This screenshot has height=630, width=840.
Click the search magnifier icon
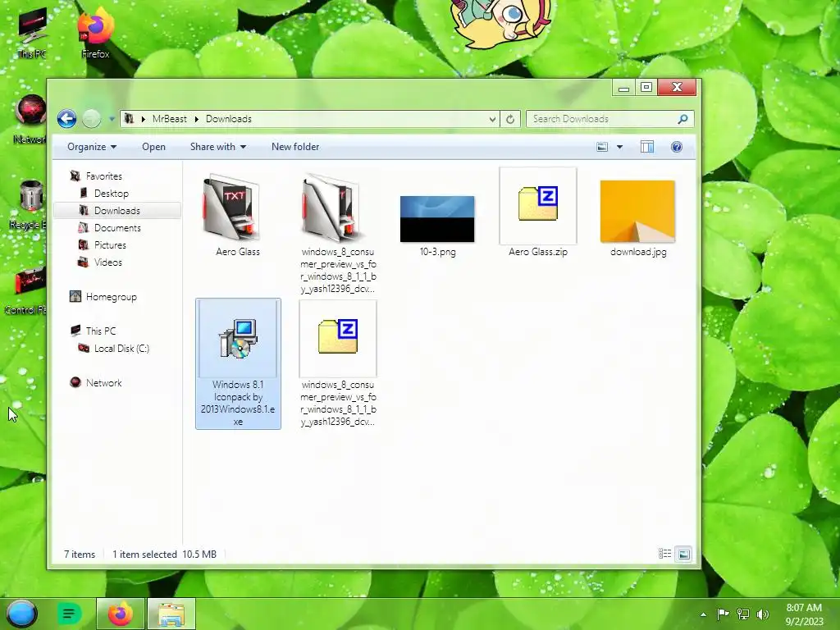click(x=682, y=119)
